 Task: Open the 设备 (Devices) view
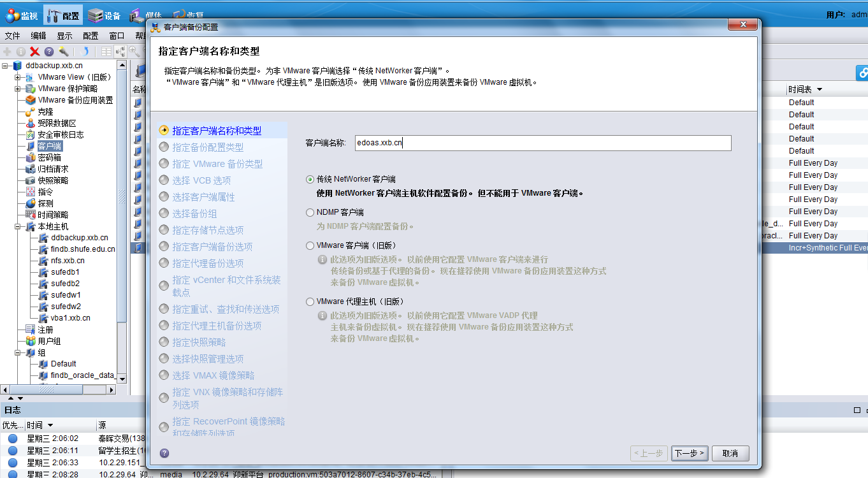tap(105, 15)
